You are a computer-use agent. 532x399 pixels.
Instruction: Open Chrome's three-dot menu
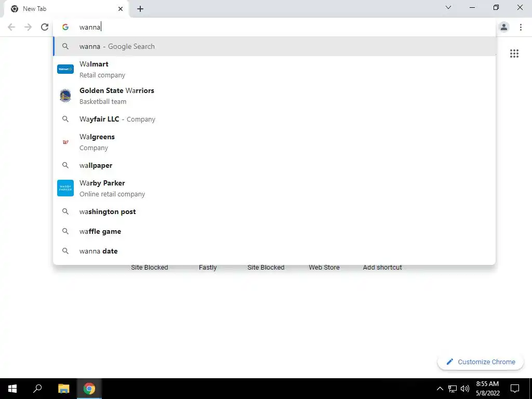click(521, 27)
